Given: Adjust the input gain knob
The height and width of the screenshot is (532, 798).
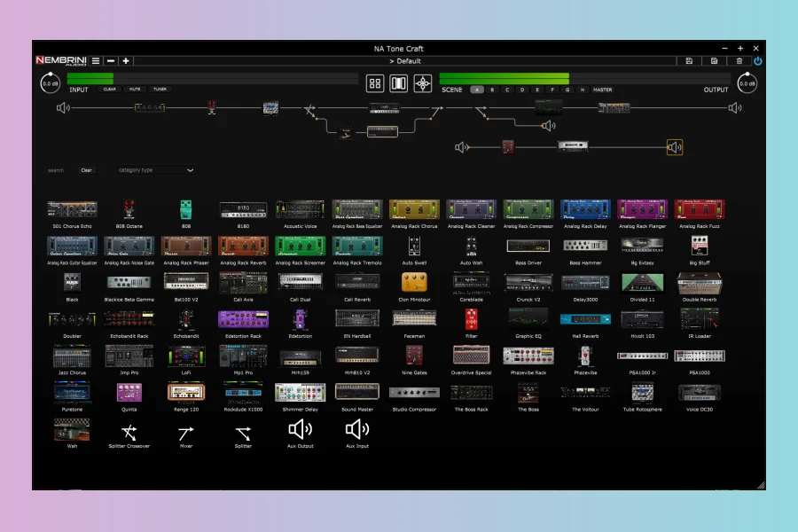Looking at the screenshot, I should 51,83.
